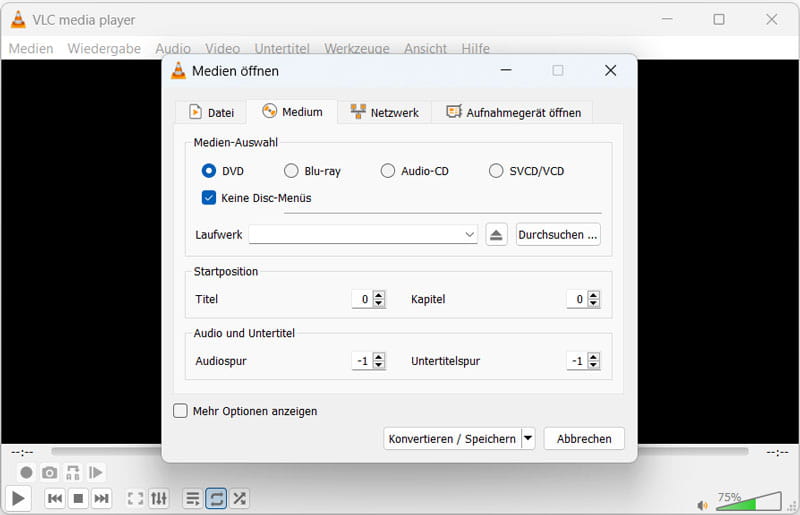Screen dimensions: 800x515
Task: Choose the Audio-CD radio option
Action: 388,170
